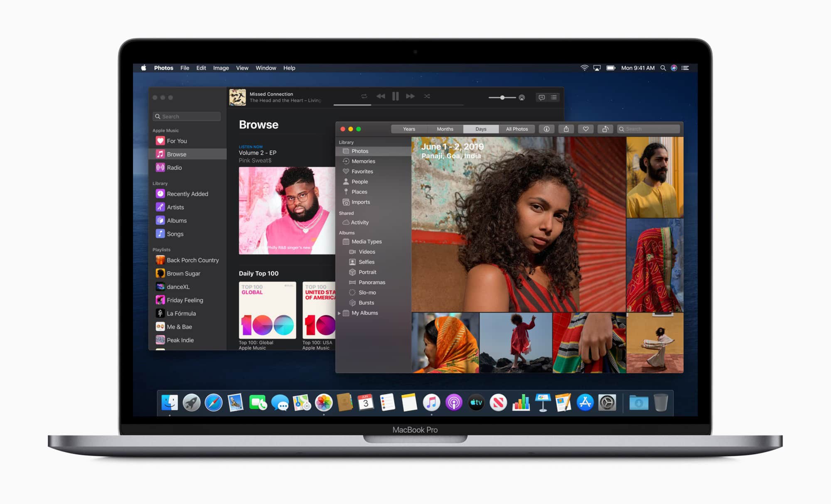The width and height of the screenshot is (831, 504).
Task: Launch Apple TV app from the Dock
Action: click(x=476, y=403)
